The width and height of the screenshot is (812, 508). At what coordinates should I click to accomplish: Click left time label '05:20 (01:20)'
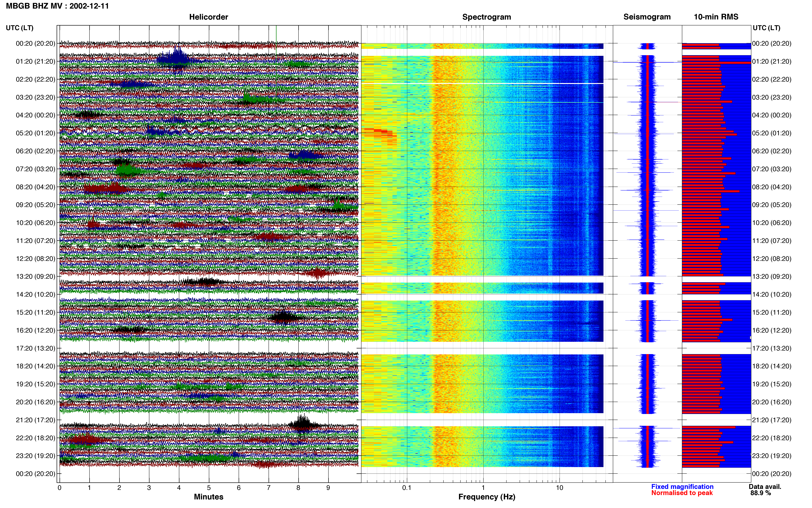pyautogui.click(x=36, y=133)
